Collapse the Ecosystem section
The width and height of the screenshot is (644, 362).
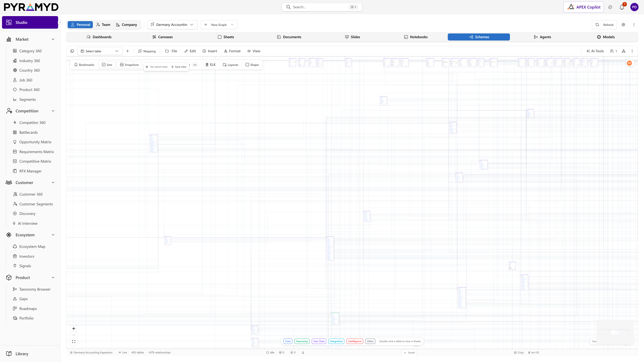[x=53, y=235]
